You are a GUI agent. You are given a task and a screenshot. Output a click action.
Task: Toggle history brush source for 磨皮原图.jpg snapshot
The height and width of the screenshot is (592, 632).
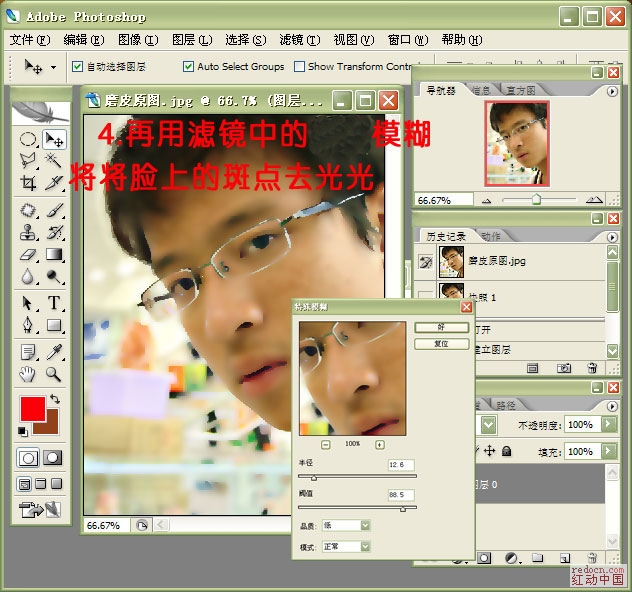tap(425, 262)
